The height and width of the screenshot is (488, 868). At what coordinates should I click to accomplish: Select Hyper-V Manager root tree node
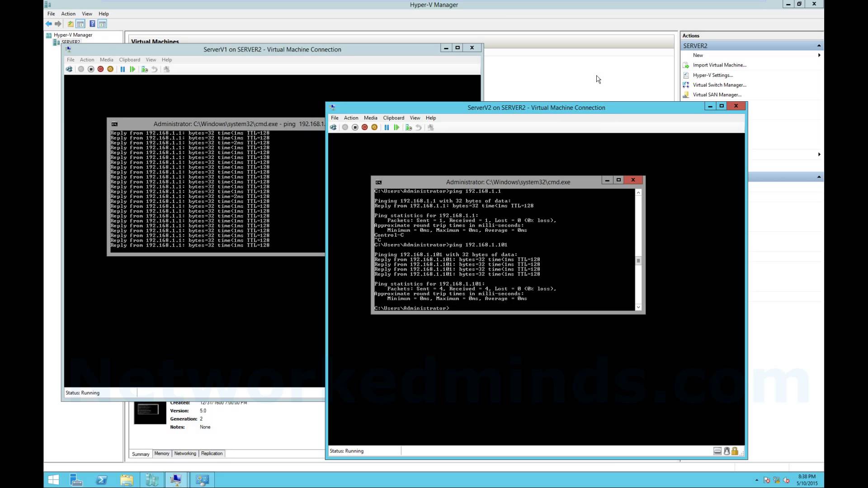(73, 35)
